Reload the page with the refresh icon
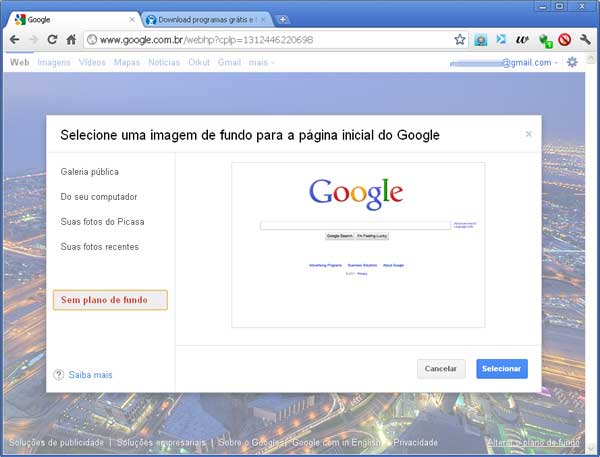 [52, 40]
